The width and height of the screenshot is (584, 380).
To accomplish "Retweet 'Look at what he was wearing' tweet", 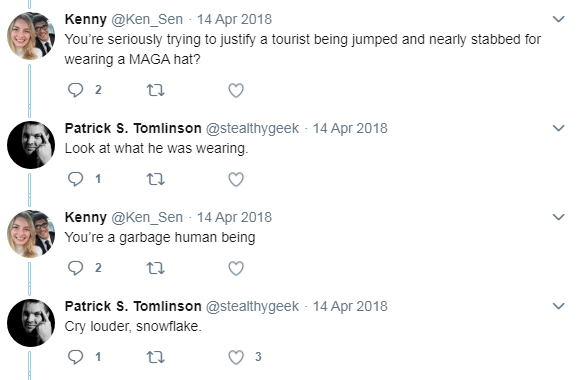I will tap(155, 179).
